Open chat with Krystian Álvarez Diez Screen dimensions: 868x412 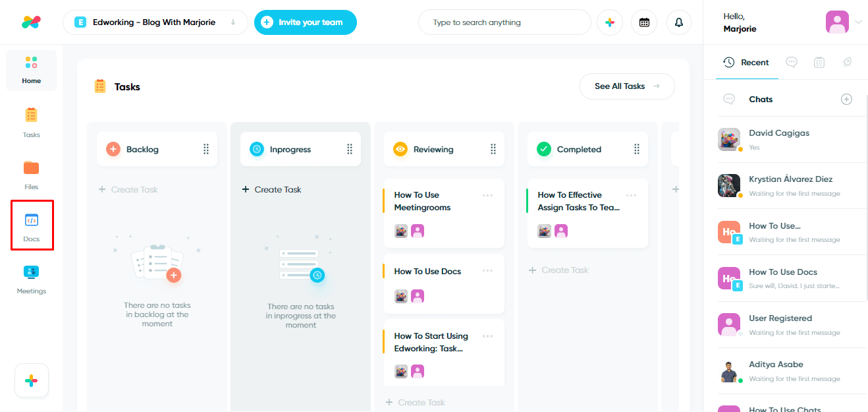(790, 186)
